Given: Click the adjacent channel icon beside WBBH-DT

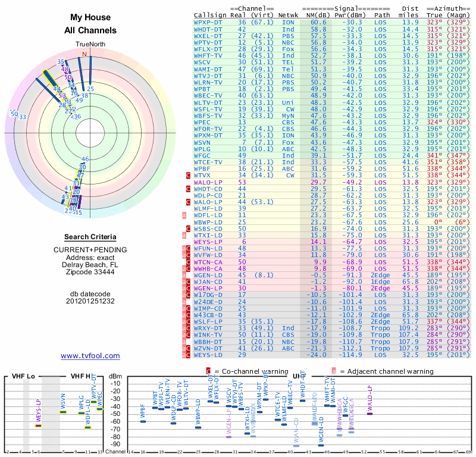Looking at the screenshot, I should (184, 342).
